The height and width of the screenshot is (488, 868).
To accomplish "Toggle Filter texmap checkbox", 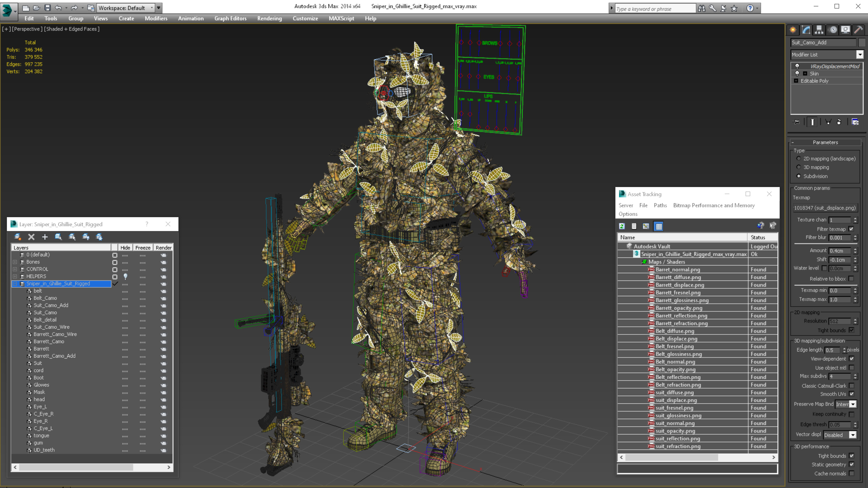I will click(x=851, y=229).
